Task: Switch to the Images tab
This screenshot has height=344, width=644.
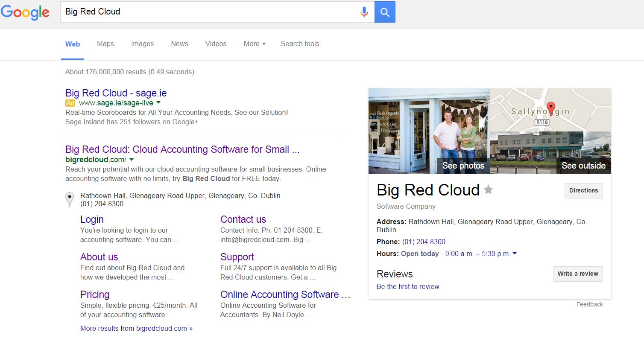Action: pos(142,44)
